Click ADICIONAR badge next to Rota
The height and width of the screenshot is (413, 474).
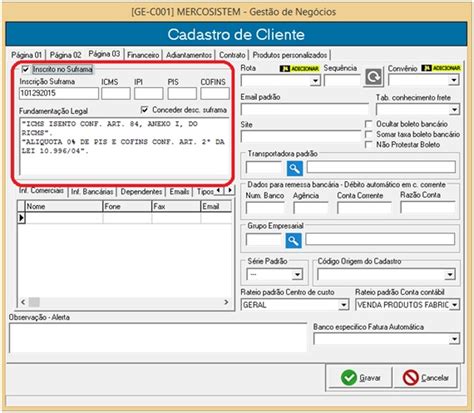299,68
